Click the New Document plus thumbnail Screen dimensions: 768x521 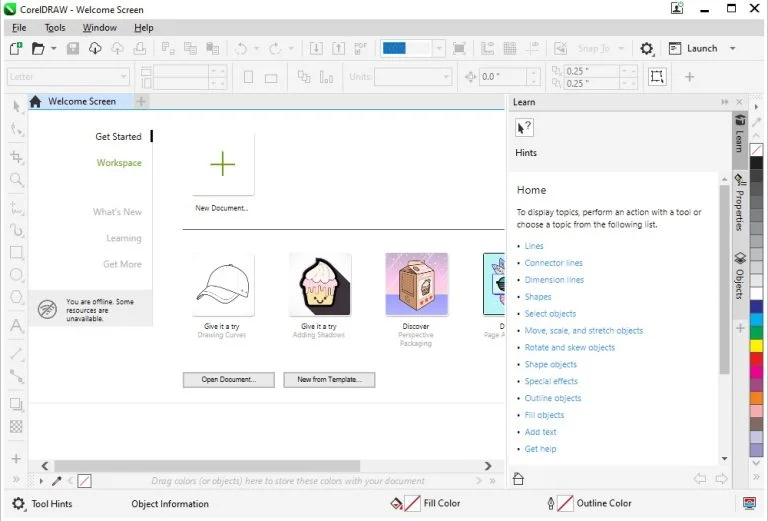tap(223, 164)
